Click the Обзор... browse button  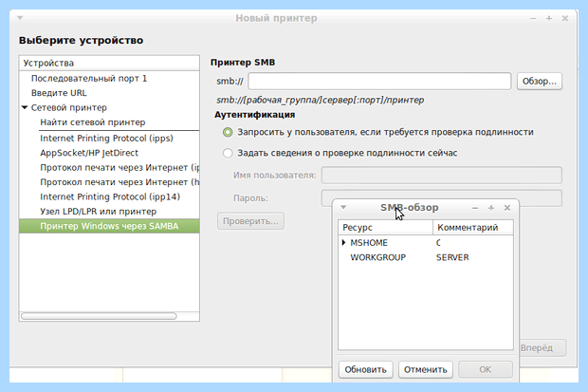[x=540, y=81]
